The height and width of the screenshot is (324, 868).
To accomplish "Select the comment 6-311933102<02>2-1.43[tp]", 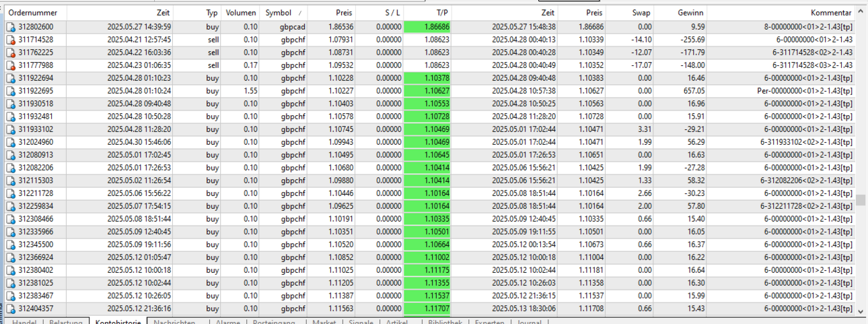I will (x=806, y=143).
